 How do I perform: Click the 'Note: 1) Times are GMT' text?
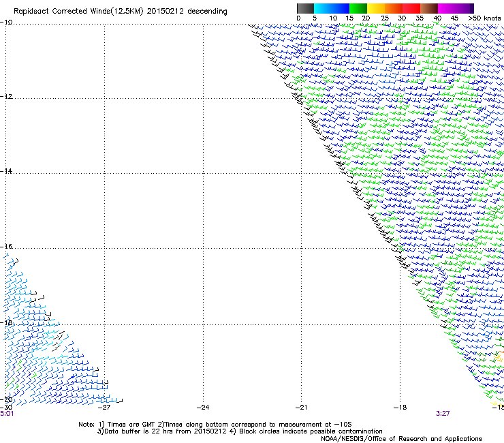117,425
